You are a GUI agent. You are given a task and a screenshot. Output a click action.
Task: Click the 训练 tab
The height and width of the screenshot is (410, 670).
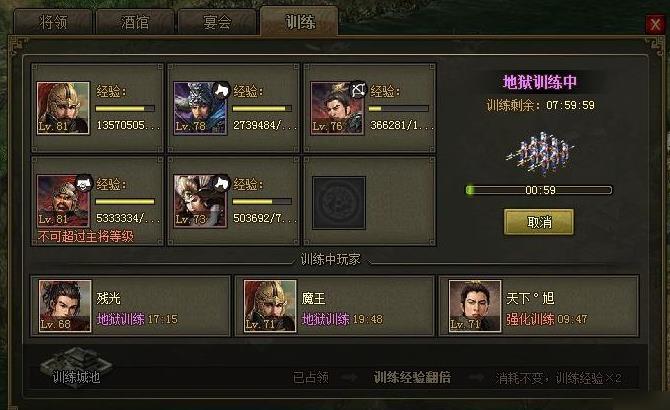point(300,21)
